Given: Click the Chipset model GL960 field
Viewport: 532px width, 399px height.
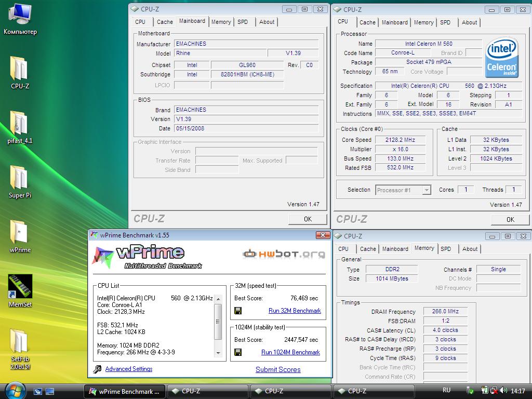Looking at the screenshot, I should [247, 65].
